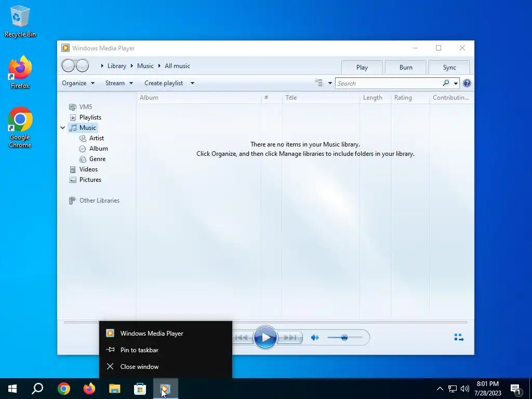Click the Next track button
This screenshot has width=532, height=399.
289,338
